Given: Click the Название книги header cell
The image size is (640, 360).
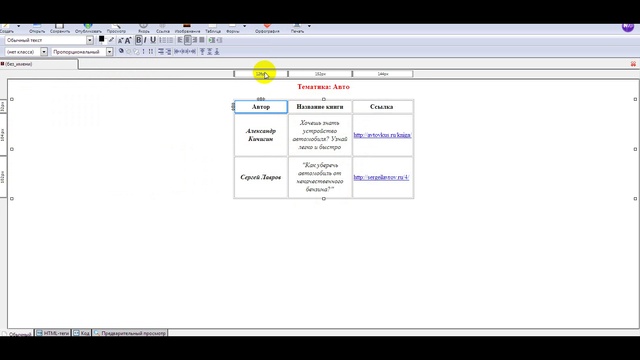Looking at the screenshot, I should tap(320, 107).
